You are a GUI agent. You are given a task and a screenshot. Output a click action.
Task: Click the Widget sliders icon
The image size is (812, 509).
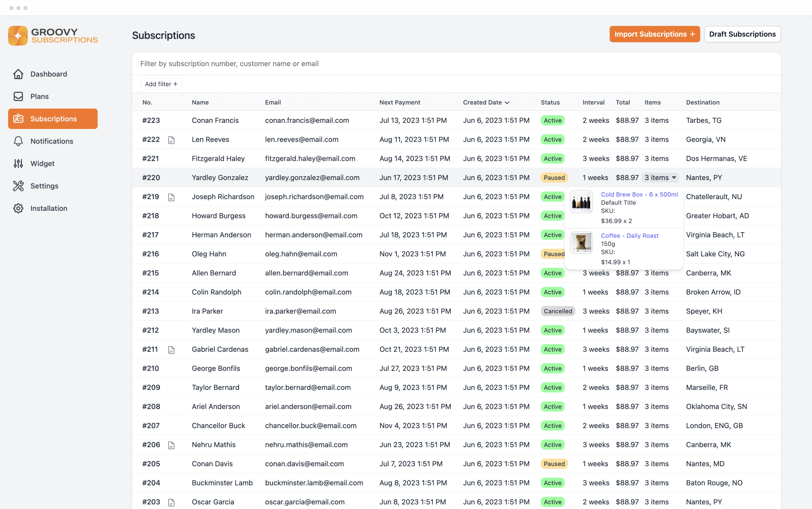click(x=18, y=164)
